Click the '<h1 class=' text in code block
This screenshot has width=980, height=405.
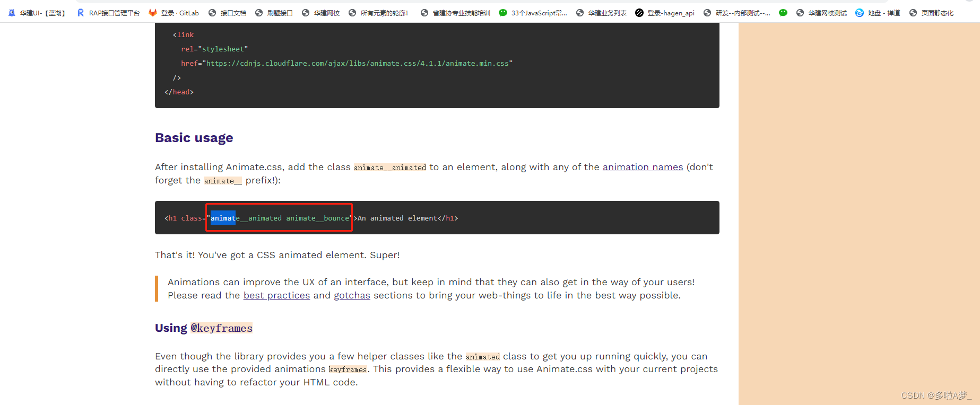[x=185, y=218]
